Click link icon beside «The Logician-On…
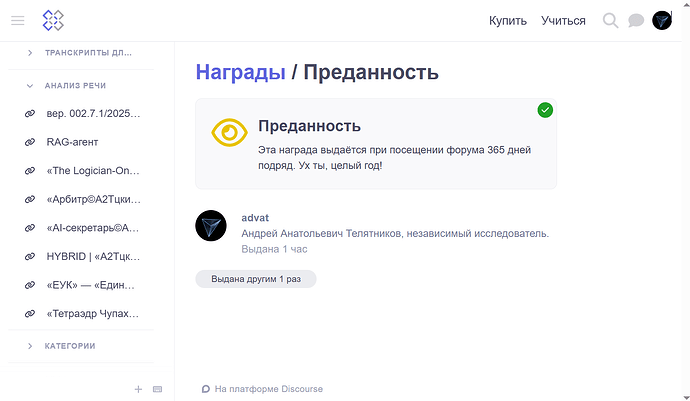 30,171
